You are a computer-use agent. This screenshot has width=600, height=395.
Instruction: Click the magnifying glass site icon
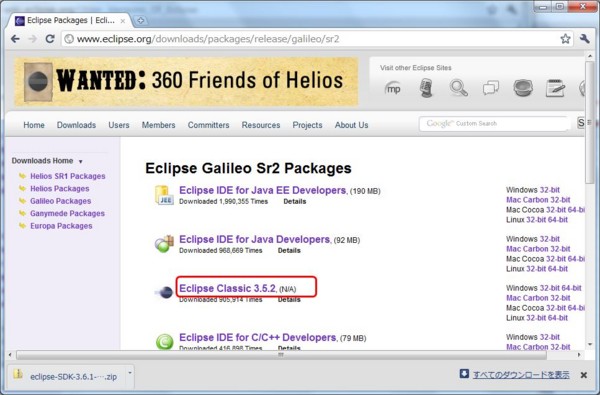click(x=458, y=88)
